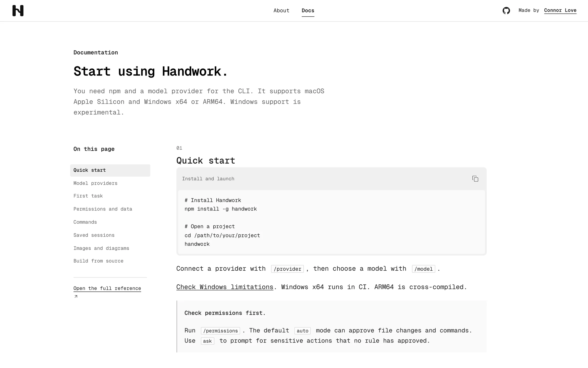The image size is (588, 368).
Task: Jump to Images and diagrams section
Action: tap(101, 248)
